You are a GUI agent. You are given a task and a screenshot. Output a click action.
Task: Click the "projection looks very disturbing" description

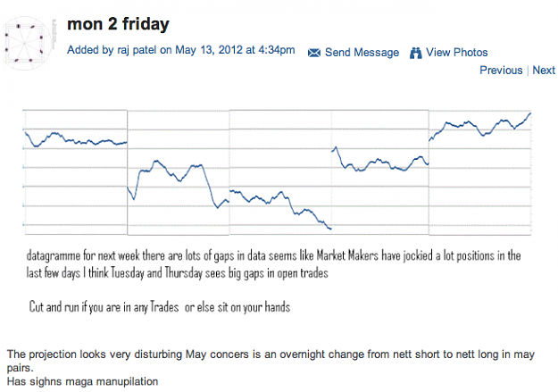pyautogui.click(x=271, y=361)
